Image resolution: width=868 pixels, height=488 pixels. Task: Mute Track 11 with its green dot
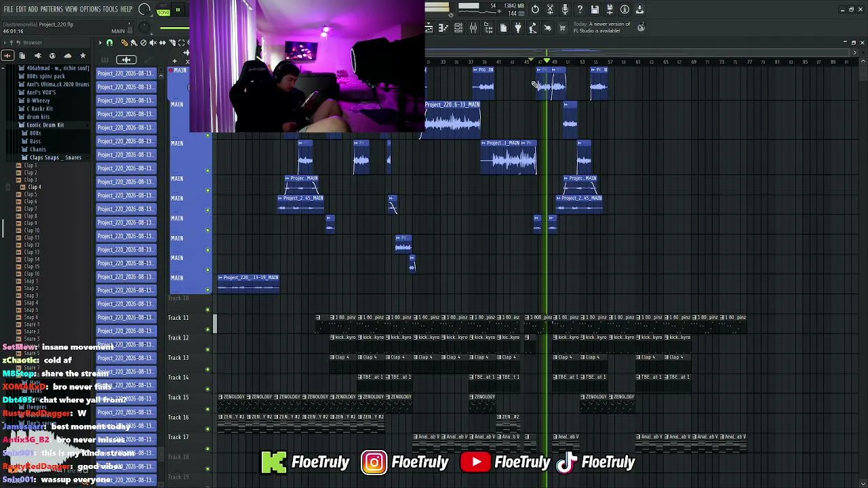[x=208, y=329]
